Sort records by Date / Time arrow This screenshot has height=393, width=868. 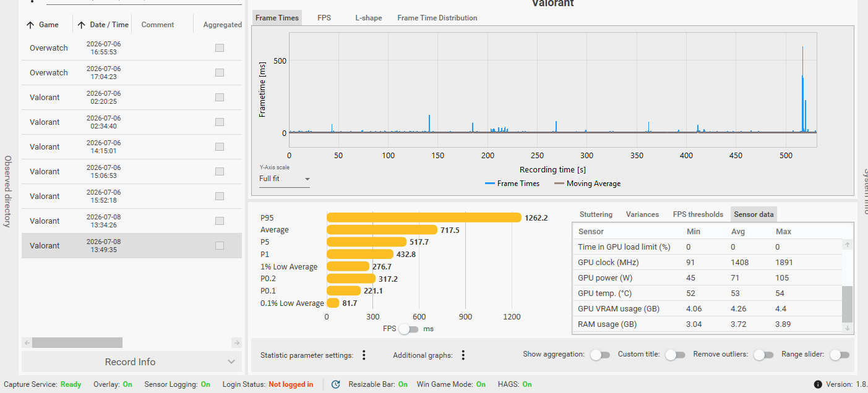coord(81,25)
